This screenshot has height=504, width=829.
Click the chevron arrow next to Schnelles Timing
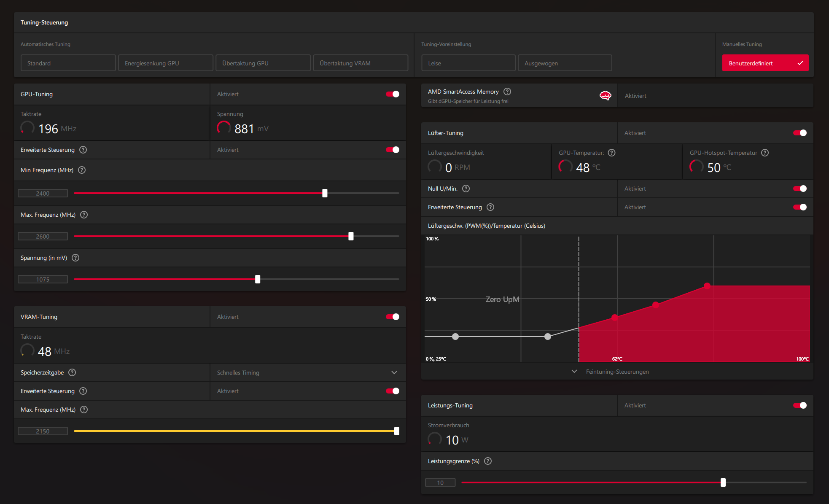coord(394,372)
